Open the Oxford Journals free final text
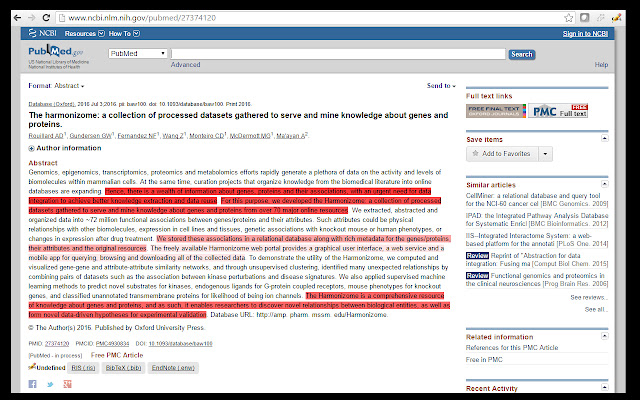This screenshot has height=400, width=640. pyautogui.click(x=494, y=111)
